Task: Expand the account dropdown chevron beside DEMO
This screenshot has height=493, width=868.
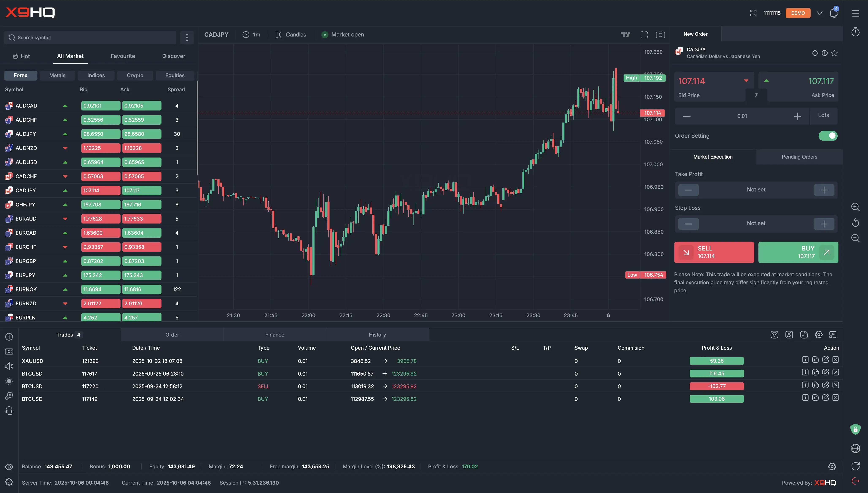Action: pos(819,13)
